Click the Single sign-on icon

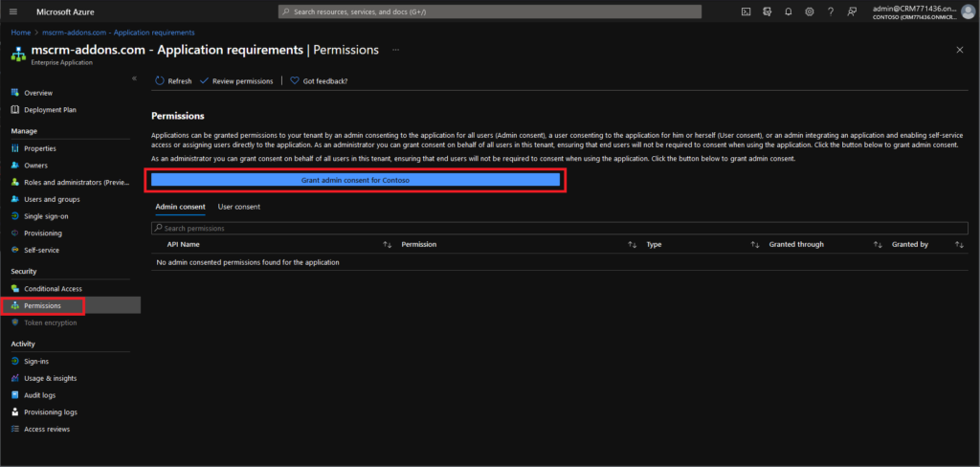[x=15, y=215]
